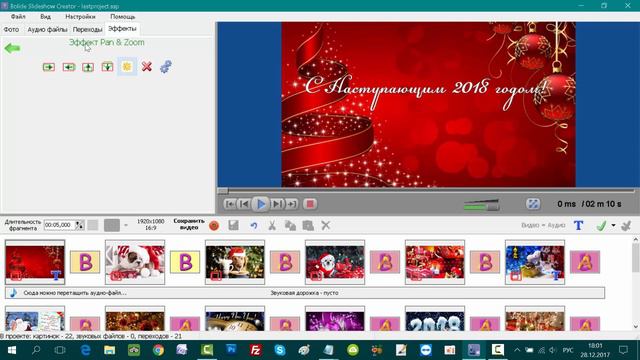Image resolution: width=640 pixels, height=360 pixels.
Task: Click the orange-red round save video icon
Action: pos(214,225)
